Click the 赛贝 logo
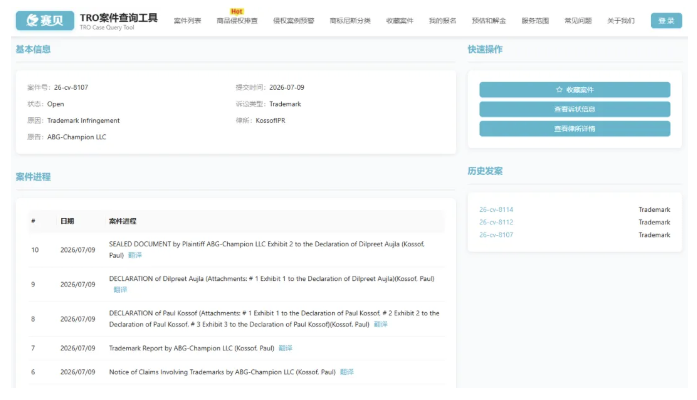 click(x=45, y=20)
